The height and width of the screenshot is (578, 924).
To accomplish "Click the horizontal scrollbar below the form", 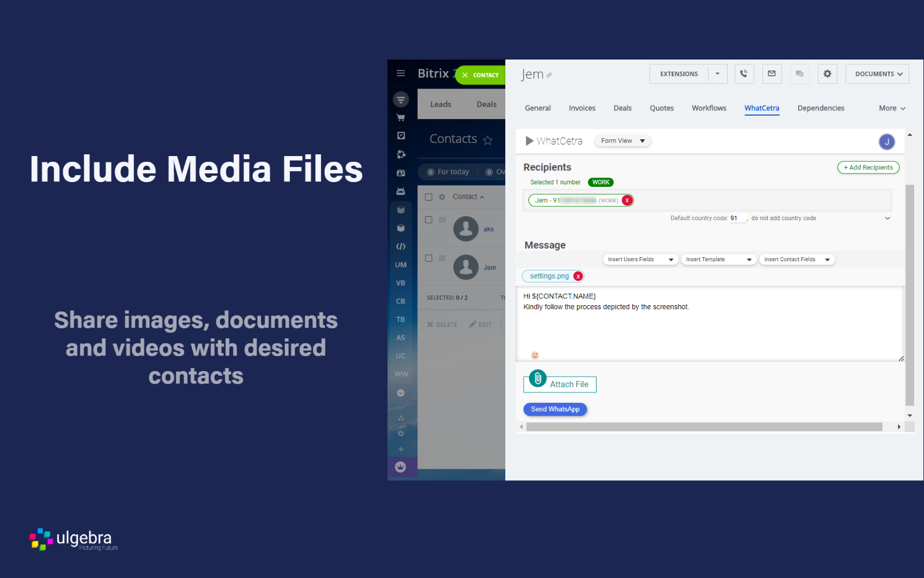I will pyautogui.click(x=705, y=427).
